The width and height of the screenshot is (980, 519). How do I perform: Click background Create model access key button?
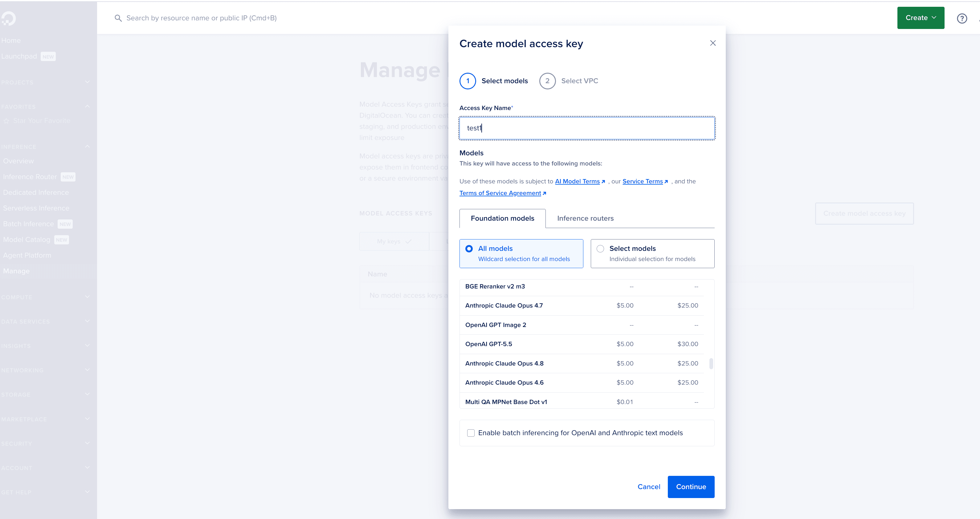point(864,214)
